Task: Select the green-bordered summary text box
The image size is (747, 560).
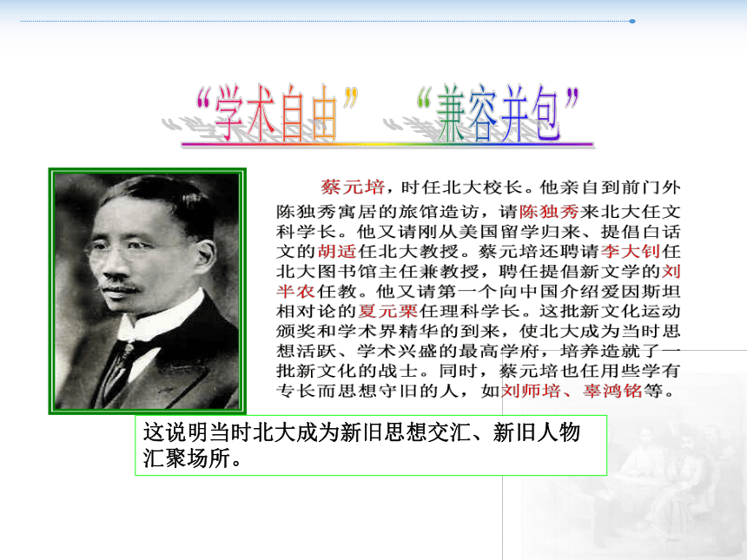Action: coord(371,445)
